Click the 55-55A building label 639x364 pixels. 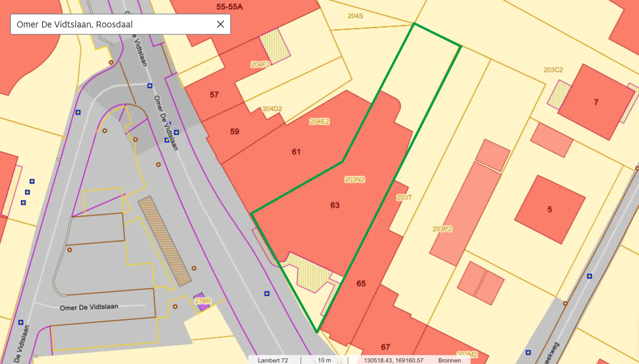coord(229,7)
